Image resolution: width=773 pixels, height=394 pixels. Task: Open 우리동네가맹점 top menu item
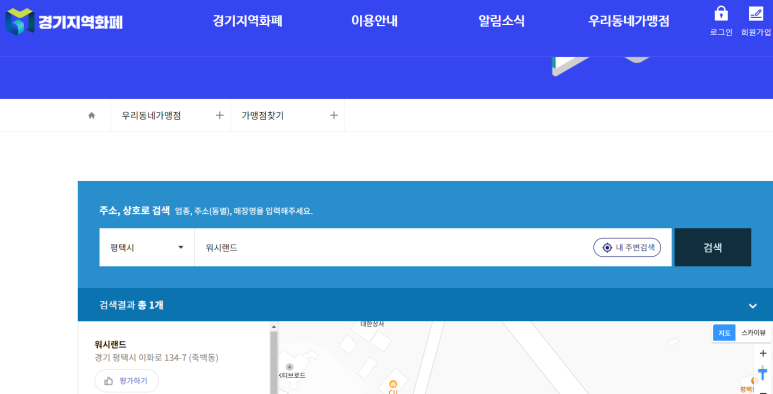(x=629, y=21)
